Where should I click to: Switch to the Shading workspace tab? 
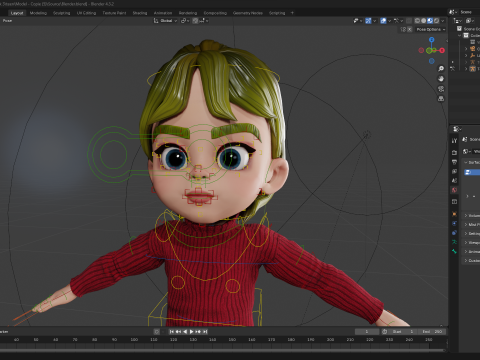click(140, 13)
